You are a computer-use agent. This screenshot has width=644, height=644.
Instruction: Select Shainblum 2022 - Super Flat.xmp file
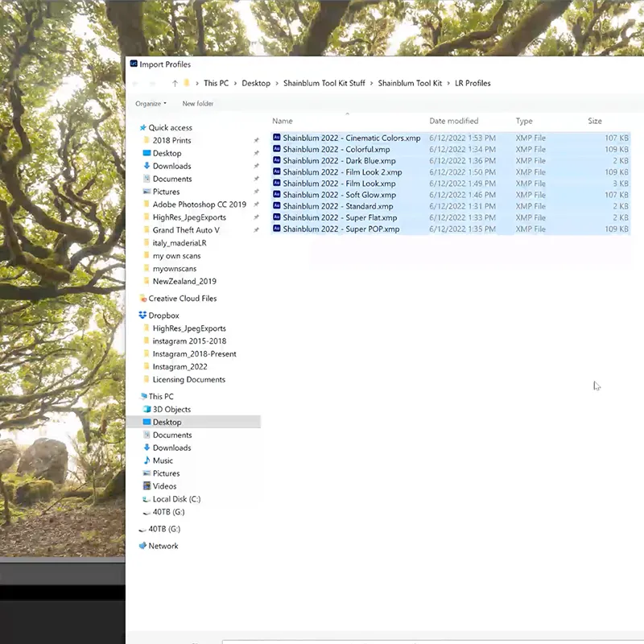451,217
